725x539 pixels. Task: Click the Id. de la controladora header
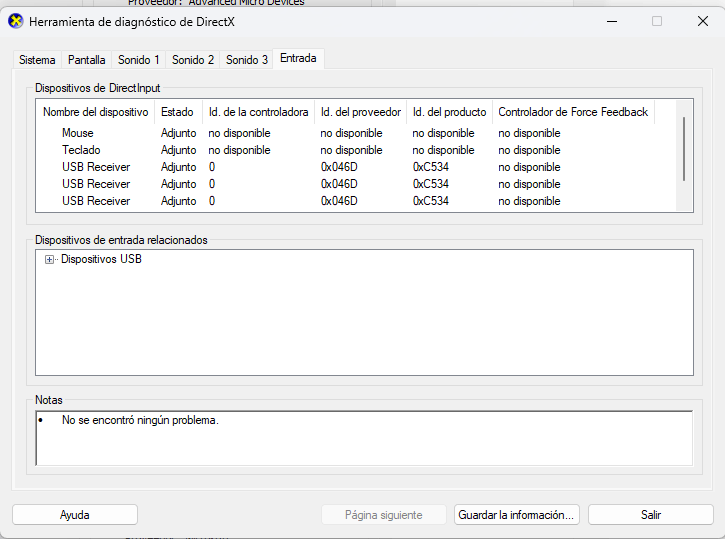[258, 112]
